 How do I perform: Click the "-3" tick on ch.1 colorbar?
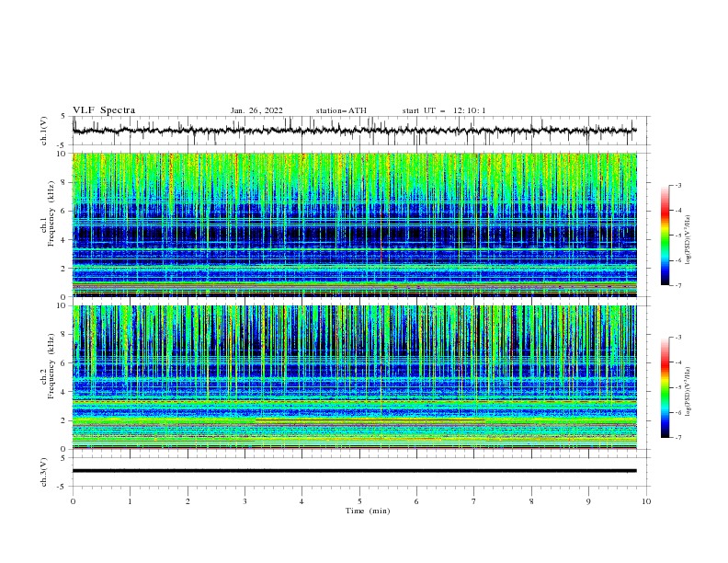pos(677,185)
